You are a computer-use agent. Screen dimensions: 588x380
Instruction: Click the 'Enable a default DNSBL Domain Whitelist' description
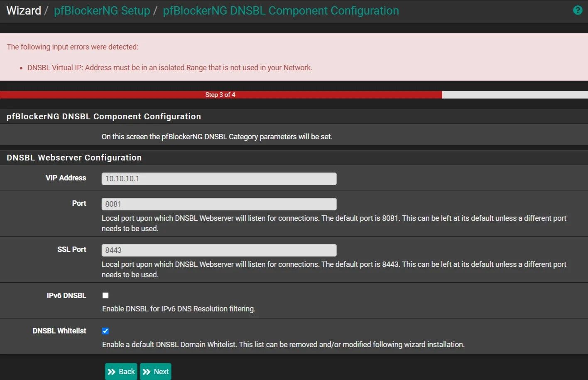click(283, 345)
